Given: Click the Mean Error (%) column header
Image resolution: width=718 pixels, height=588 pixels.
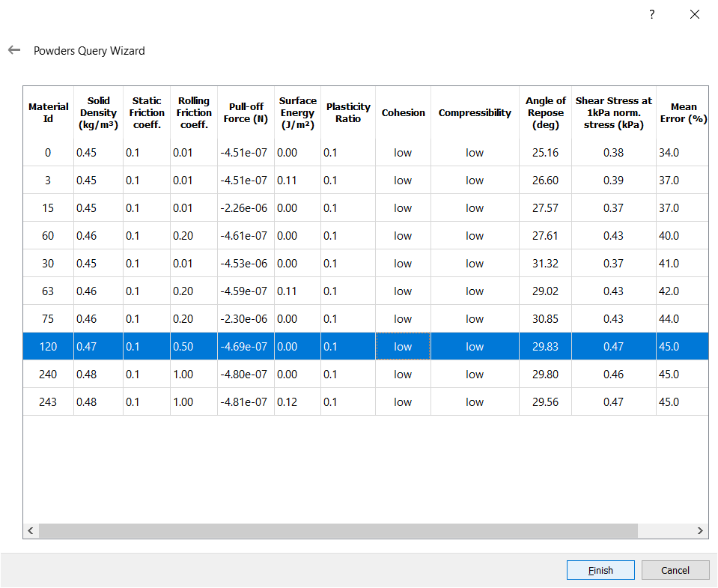Looking at the screenshot, I should 683,112.
